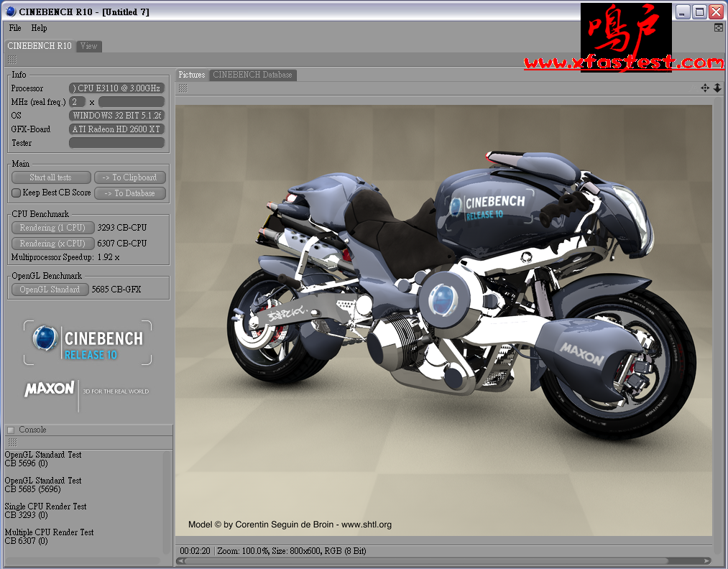Open the File menu
This screenshot has width=728, height=569.
click(14, 28)
